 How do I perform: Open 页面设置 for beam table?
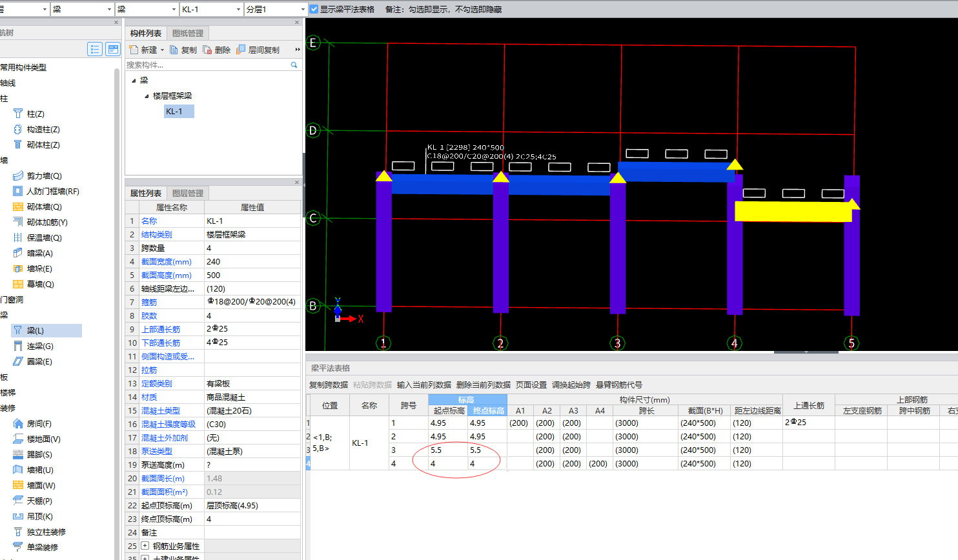pyautogui.click(x=531, y=385)
